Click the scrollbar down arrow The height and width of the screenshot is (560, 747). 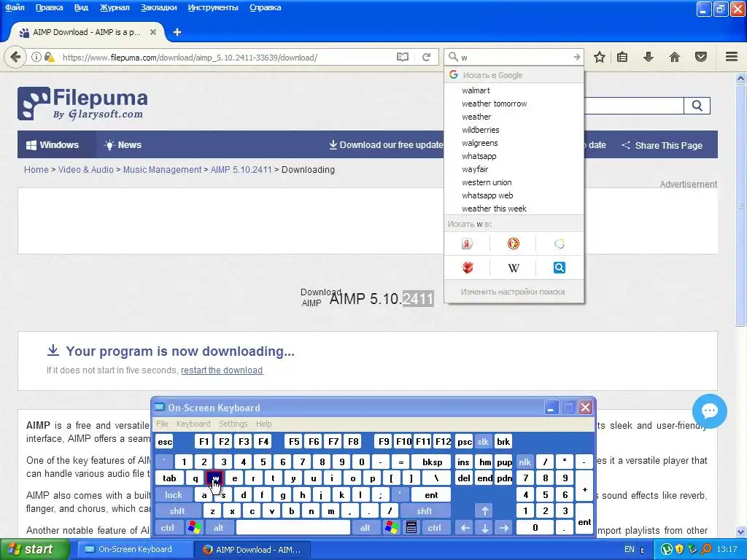coord(741,532)
